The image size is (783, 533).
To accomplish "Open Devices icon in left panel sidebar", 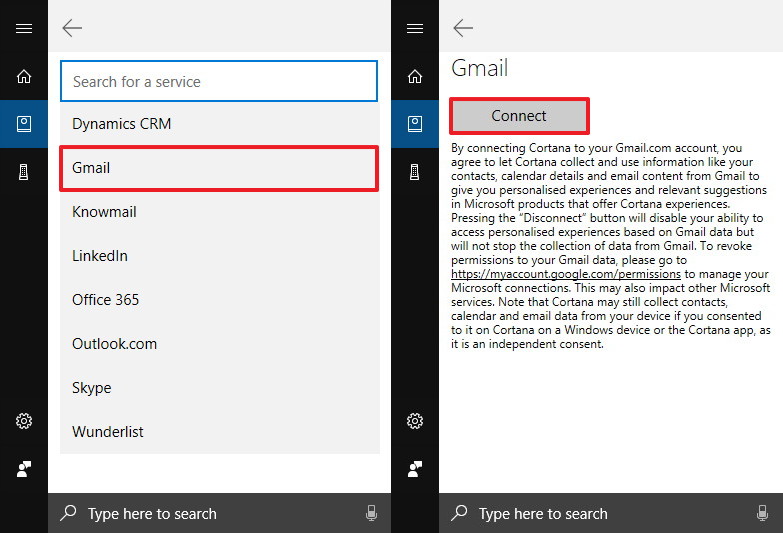I will 23,172.
